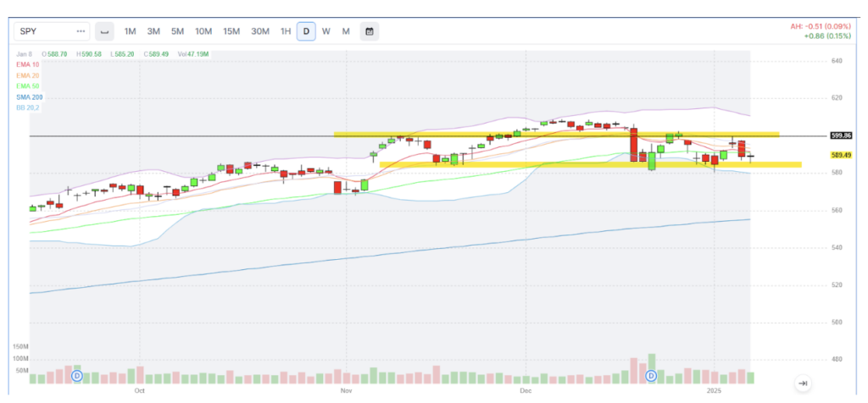The height and width of the screenshot is (403, 868).
Task: Click the Nov date axis label
Action: [x=346, y=391]
